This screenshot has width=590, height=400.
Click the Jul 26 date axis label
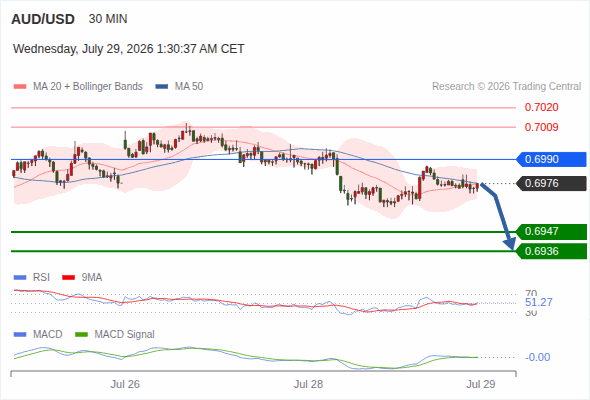point(125,384)
